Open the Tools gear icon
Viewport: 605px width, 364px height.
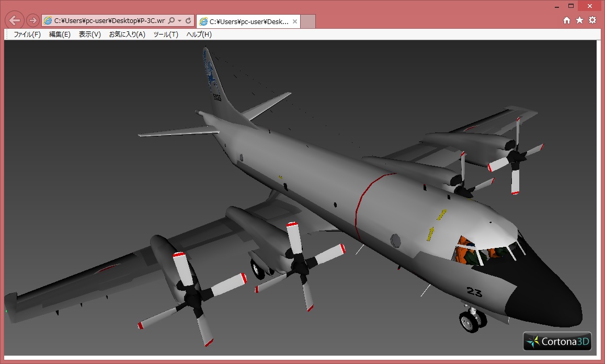click(592, 20)
